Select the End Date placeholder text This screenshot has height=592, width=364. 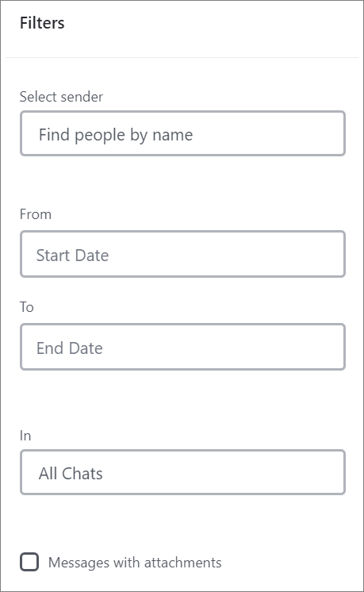(70, 348)
